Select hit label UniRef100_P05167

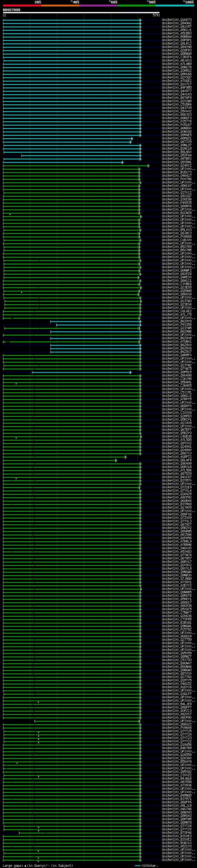point(177,125)
